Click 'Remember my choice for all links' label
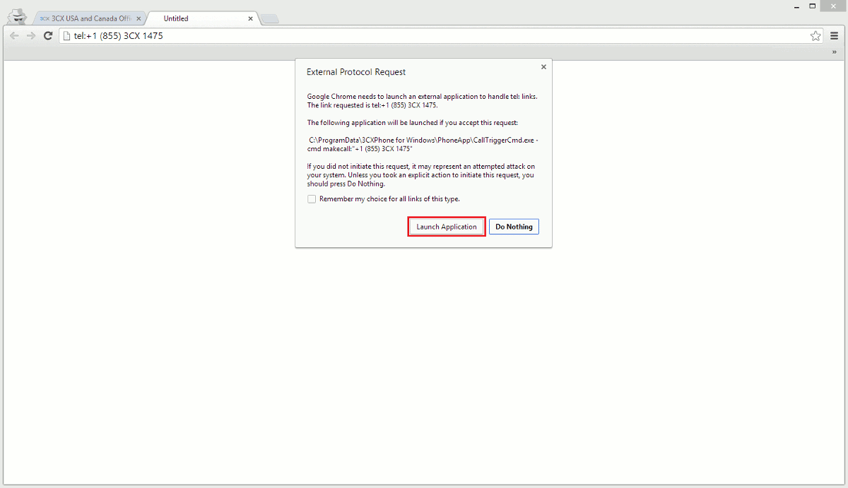848x488 pixels. pyautogui.click(x=389, y=199)
